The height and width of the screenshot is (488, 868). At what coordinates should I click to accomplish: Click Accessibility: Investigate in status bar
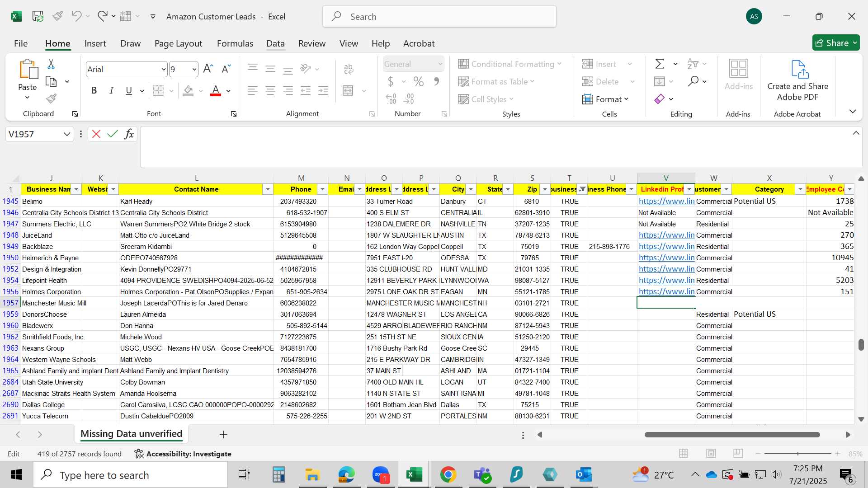[x=183, y=454]
